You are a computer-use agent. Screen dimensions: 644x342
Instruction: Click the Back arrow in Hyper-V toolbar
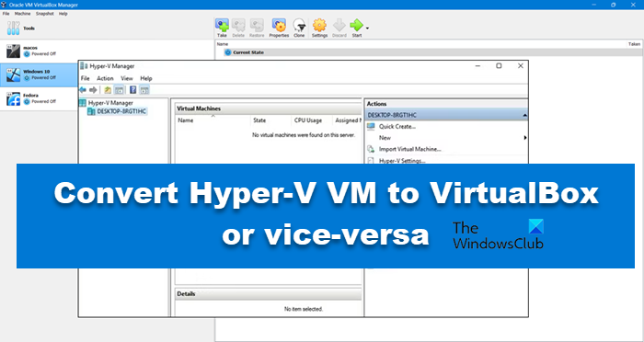(x=83, y=90)
